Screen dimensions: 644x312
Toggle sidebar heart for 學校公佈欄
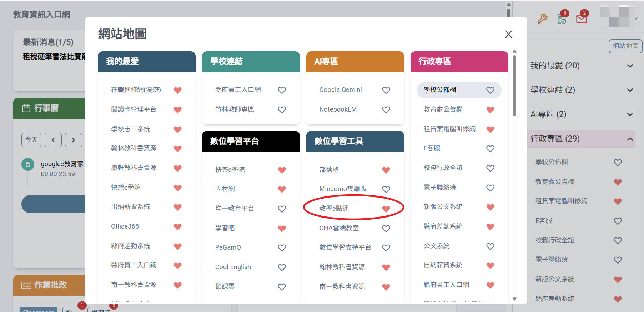(x=618, y=163)
